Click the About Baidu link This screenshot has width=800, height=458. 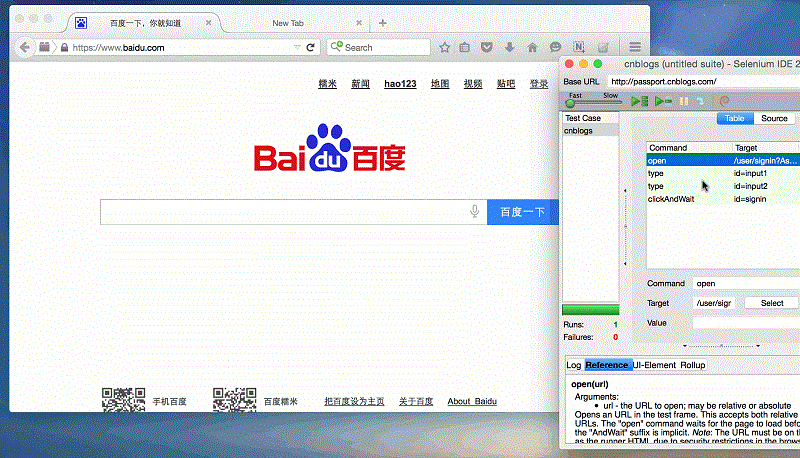click(472, 401)
